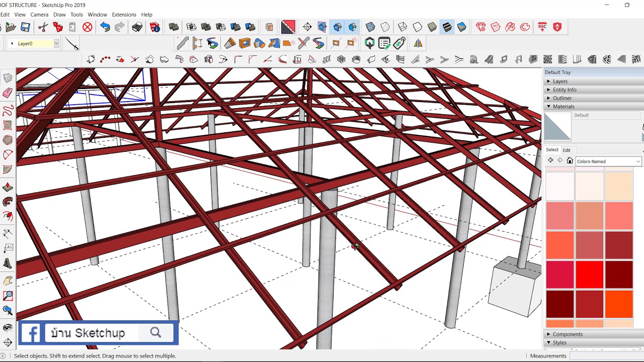The height and width of the screenshot is (362, 644).
Task: Select the Zoom magnifier tool
Action: (x=8, y=296)
